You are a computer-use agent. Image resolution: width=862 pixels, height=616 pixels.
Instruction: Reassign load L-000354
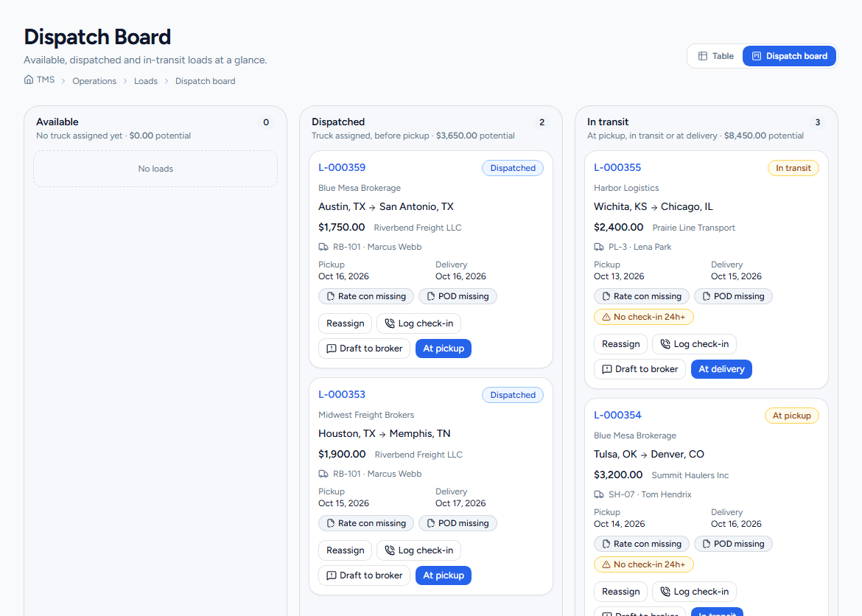(620, 592)
